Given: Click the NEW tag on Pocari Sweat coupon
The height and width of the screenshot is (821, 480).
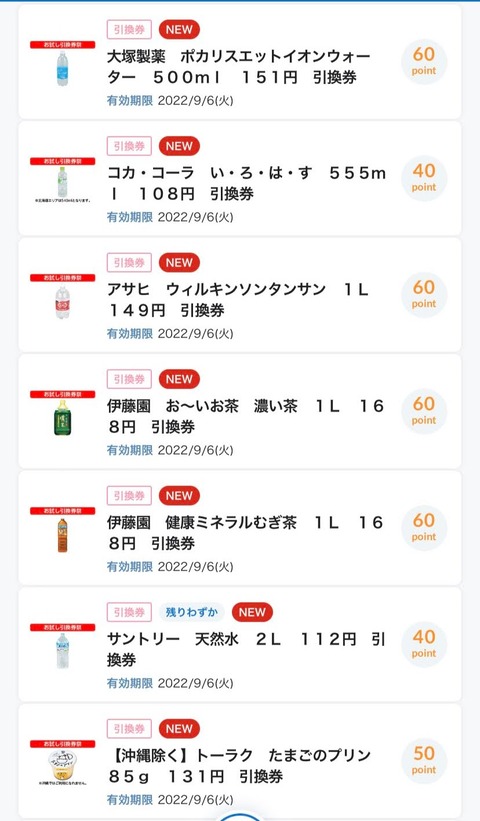Looking at the screenshot, I should click(x=179, y=30).
